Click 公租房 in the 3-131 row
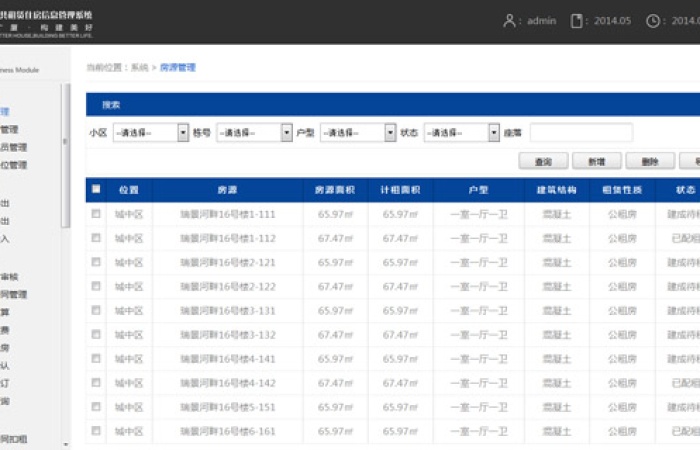 pyautogui.click(x=622, y=311)
